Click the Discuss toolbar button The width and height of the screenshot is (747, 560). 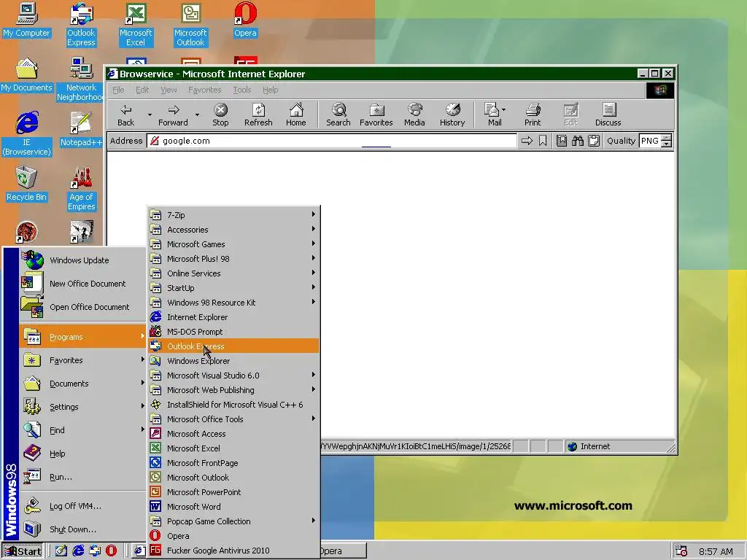(608, 114)
